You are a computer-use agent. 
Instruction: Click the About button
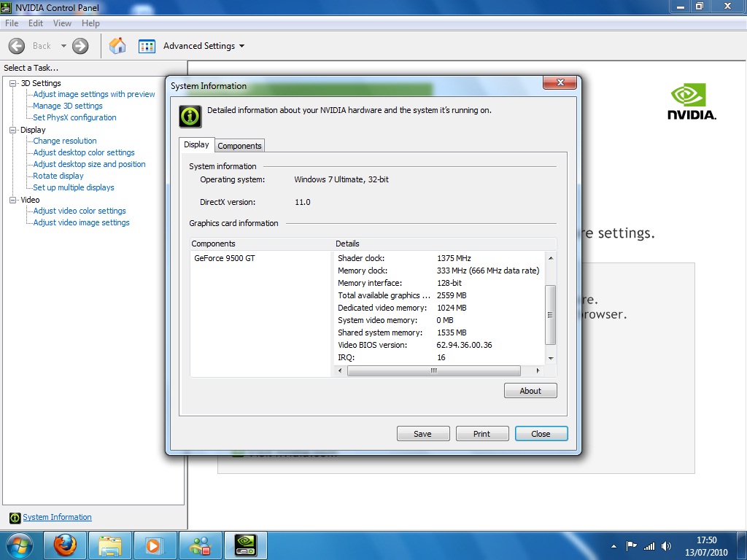coord(530,391)
